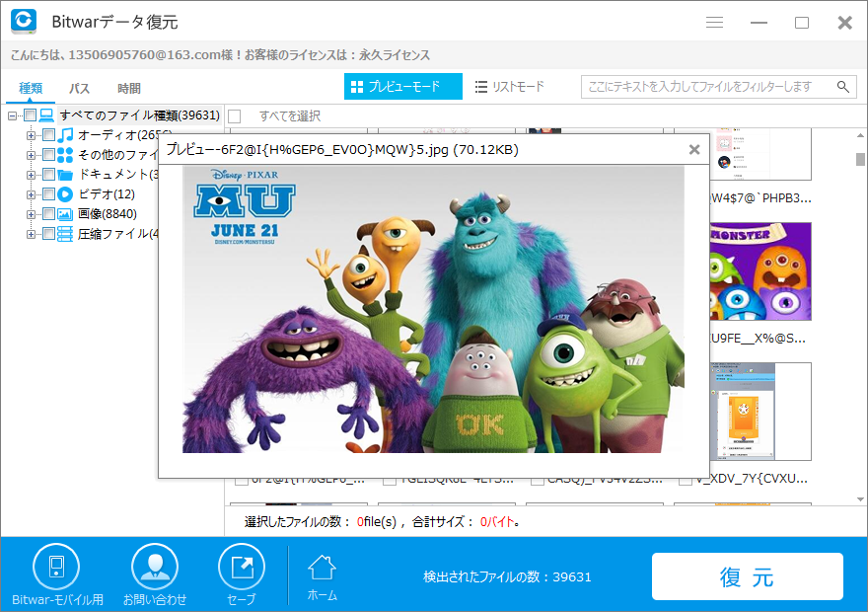Click the computer icon for all file types
Image resolution: width=868 pixels, height=612 pixels.
tap(46, 115)
